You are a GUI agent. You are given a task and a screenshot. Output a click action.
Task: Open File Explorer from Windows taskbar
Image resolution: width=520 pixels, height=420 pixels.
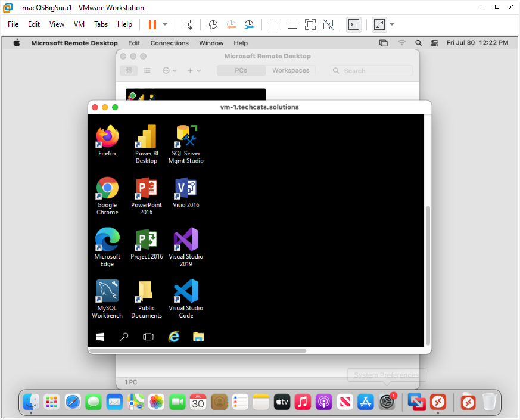[198, 337]
